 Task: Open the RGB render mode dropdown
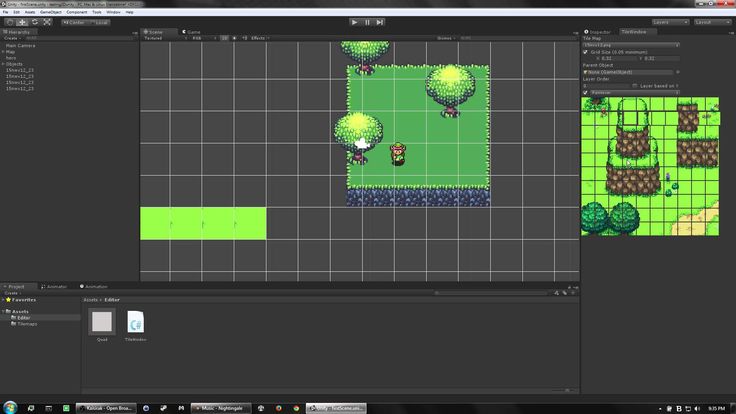pos(204,38)
